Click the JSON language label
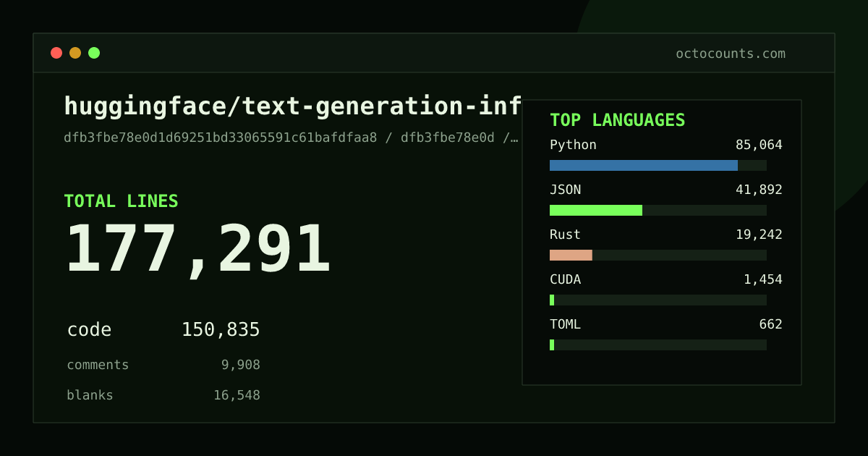Screen dimensions: 868x456 pos(565,190)
